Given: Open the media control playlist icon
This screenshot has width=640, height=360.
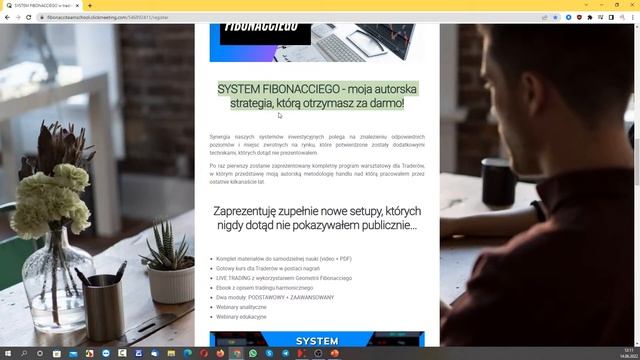Looking at the screenshot, I should click(600, 18).
